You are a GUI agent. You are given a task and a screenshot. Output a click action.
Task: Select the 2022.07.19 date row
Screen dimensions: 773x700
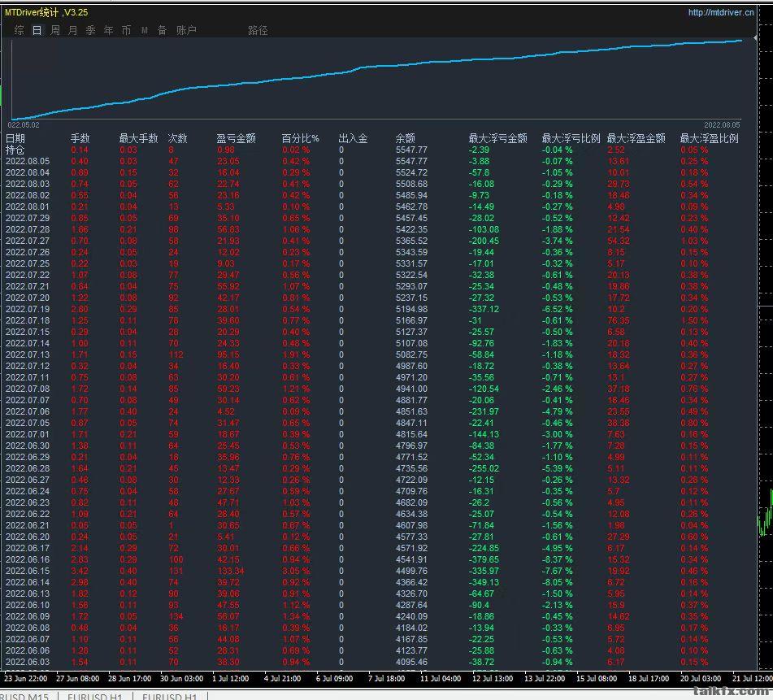28,309
